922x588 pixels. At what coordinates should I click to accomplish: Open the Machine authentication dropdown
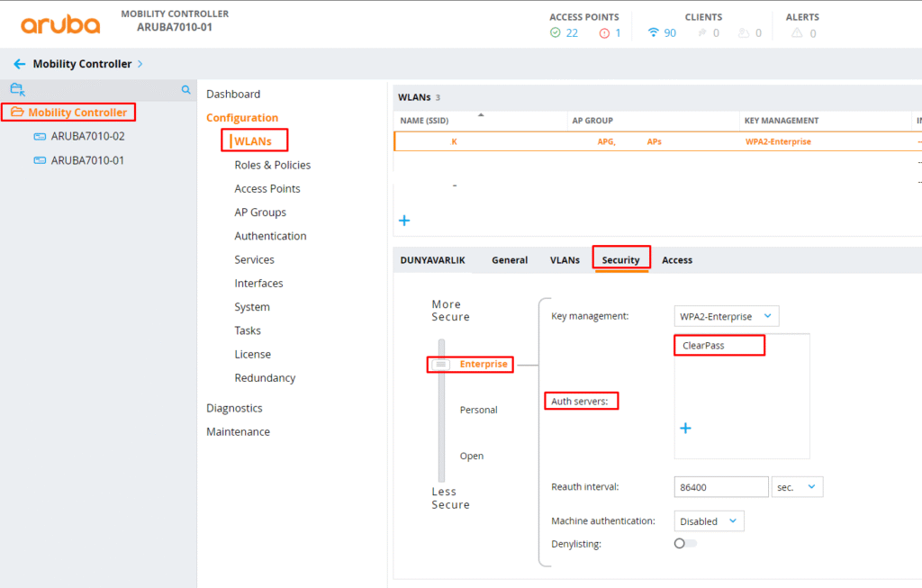click(x=709, y=521)
